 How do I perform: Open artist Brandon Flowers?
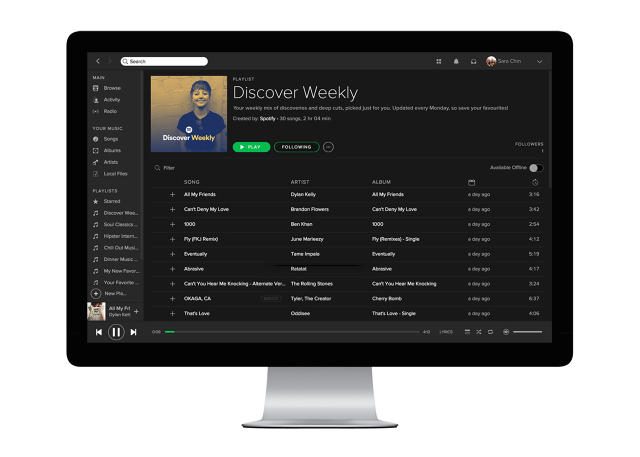click(x=310, y=209)
